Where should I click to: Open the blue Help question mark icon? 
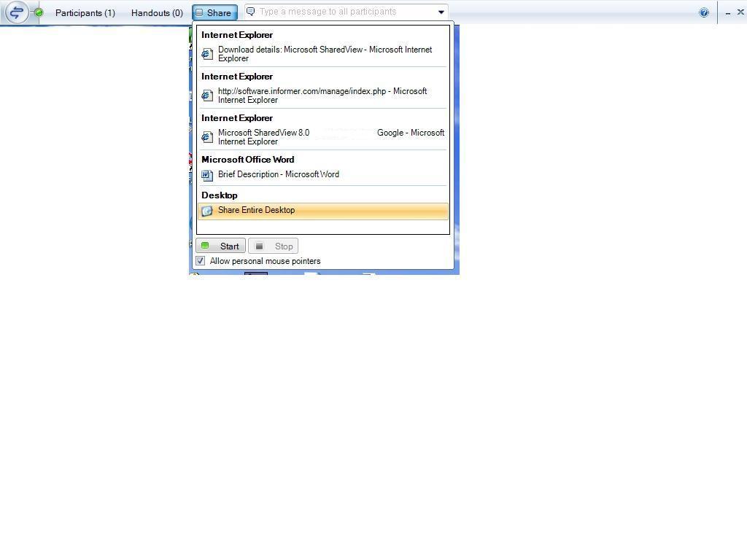(x=703, y=12)
